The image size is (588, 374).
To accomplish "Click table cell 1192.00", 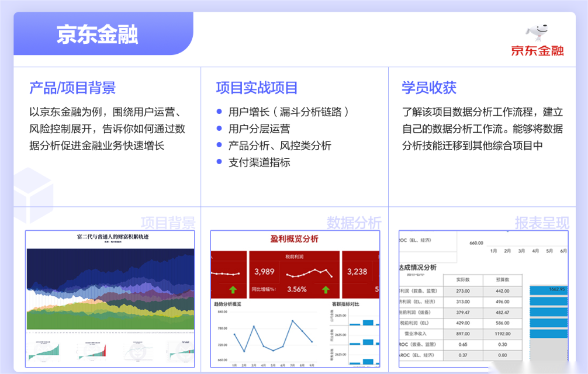I will click(x=503, y=334).
